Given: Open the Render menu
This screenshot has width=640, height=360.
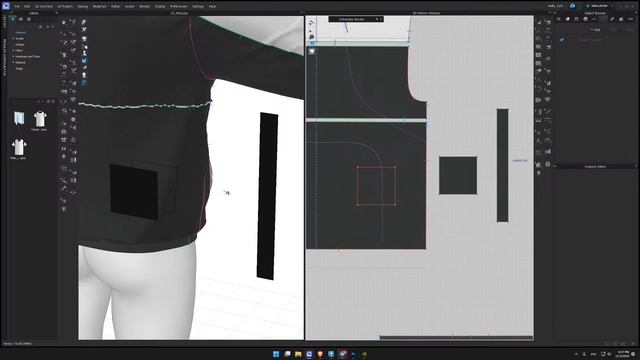Looking at the screenshot, I should (144, 7).
